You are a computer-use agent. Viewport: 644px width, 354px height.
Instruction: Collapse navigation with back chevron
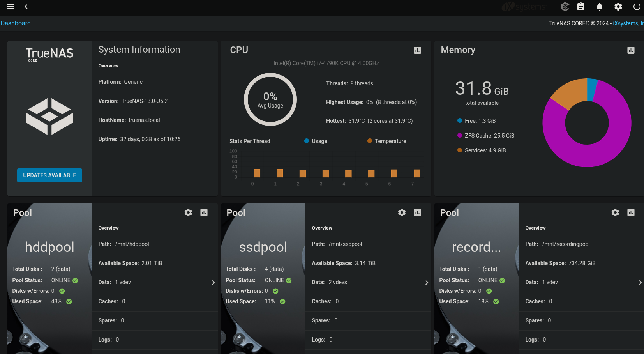tap(26, 7)
